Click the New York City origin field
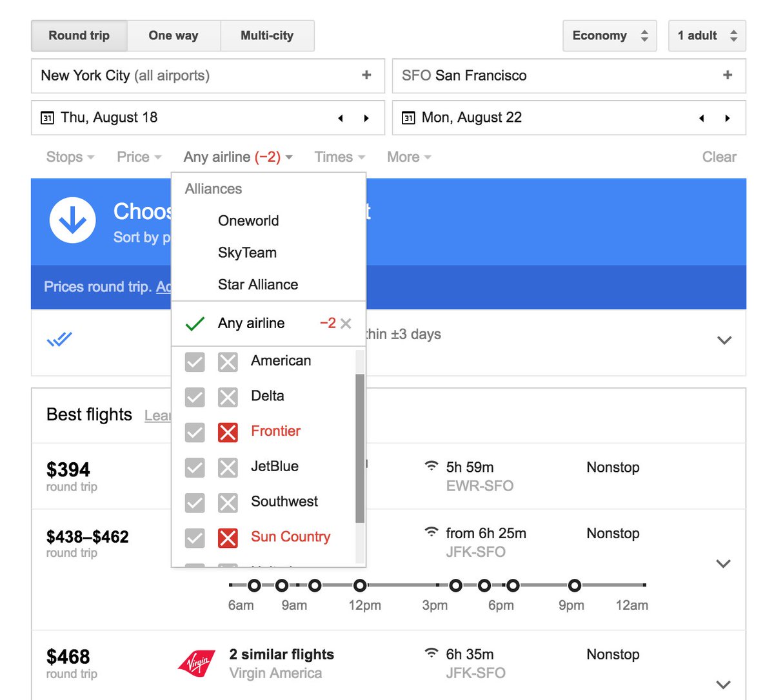774x700 pixels. click(208, 75)
